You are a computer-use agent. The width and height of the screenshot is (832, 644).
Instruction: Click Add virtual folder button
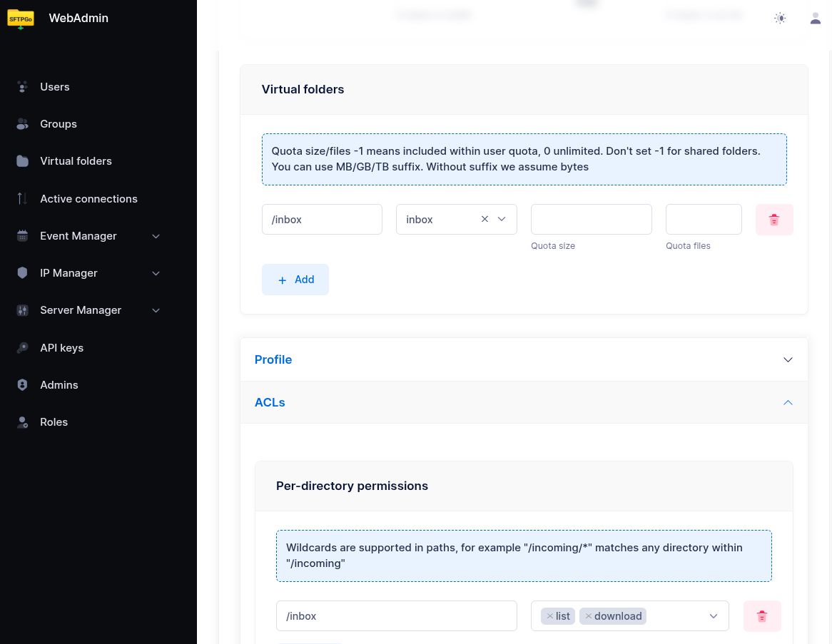coord(295,280)
